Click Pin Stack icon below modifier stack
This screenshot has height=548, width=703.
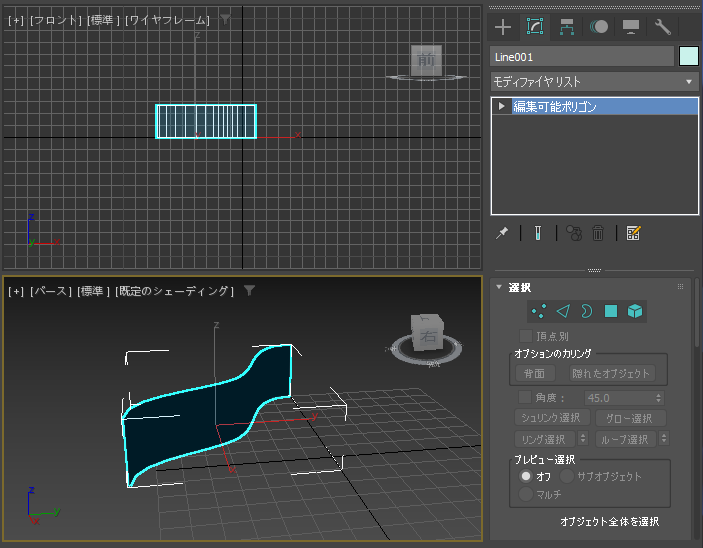tap(502, 233)
